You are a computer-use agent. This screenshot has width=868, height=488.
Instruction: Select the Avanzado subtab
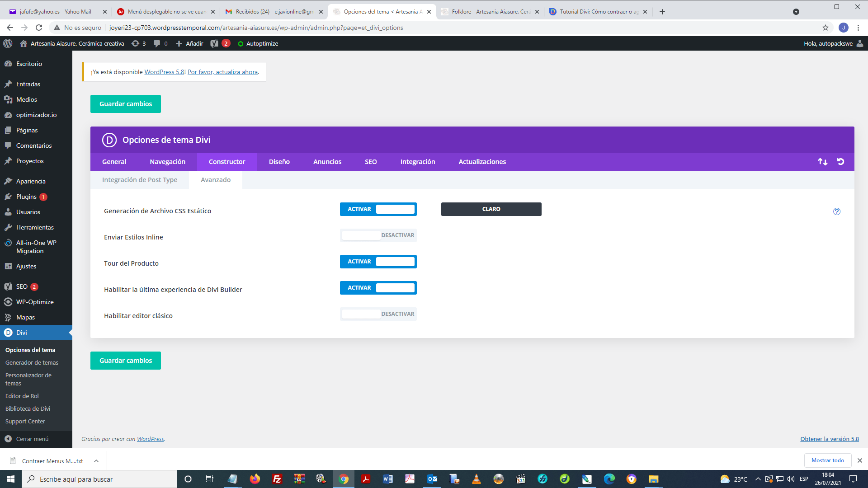point(216,180)
